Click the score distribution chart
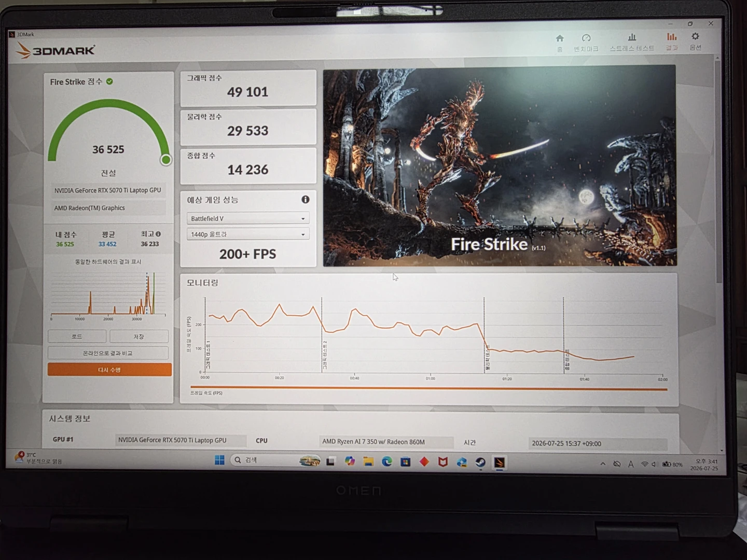 click(108, 295)
